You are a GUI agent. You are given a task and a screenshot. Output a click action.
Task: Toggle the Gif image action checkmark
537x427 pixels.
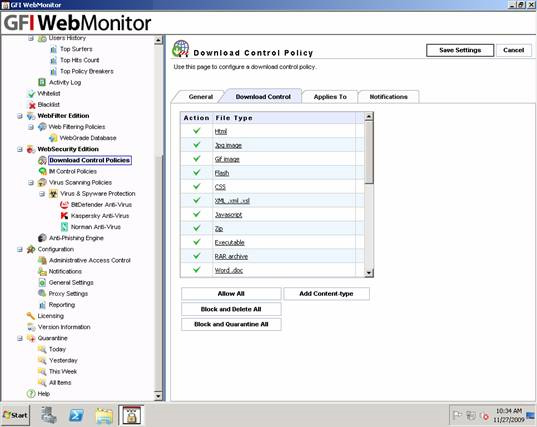(197, 159)
